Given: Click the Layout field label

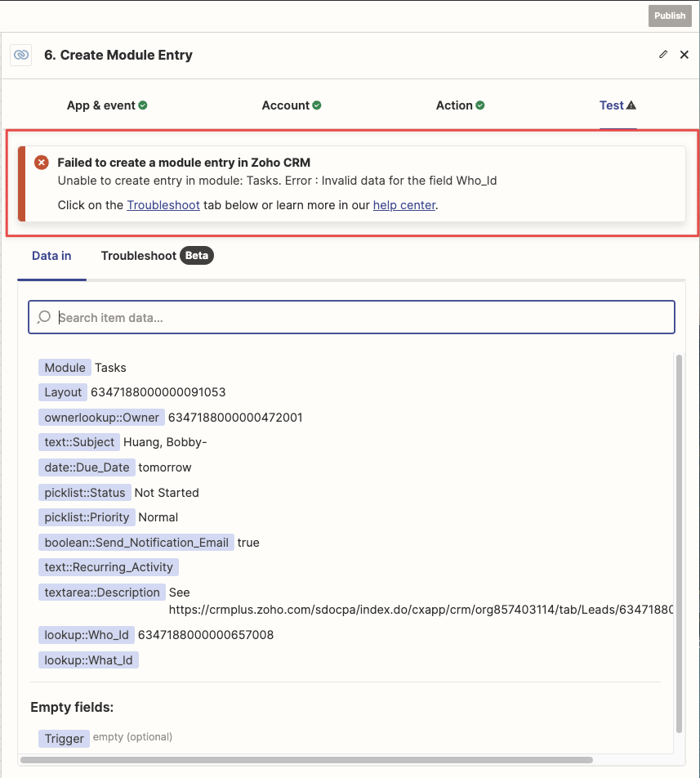Looking at the screenshot, I should click(63, 392).
